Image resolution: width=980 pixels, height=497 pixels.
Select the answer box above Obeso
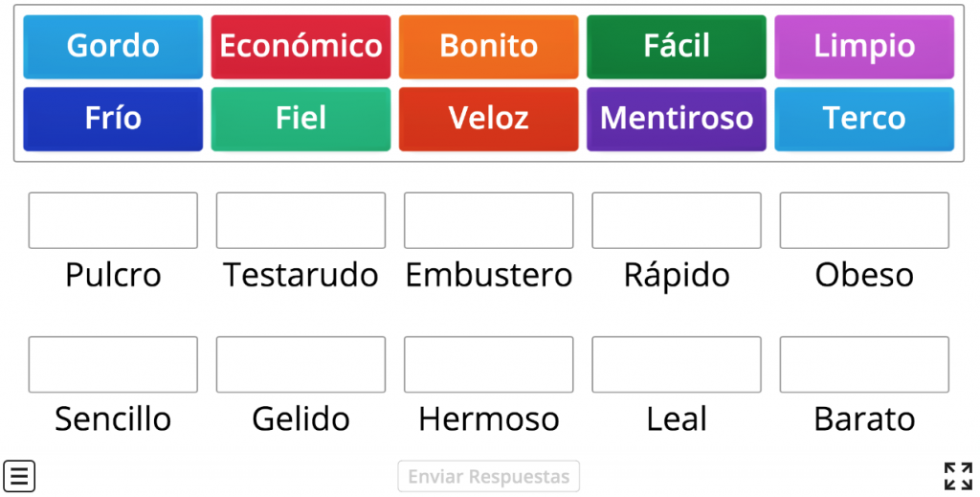click(864, 220)
